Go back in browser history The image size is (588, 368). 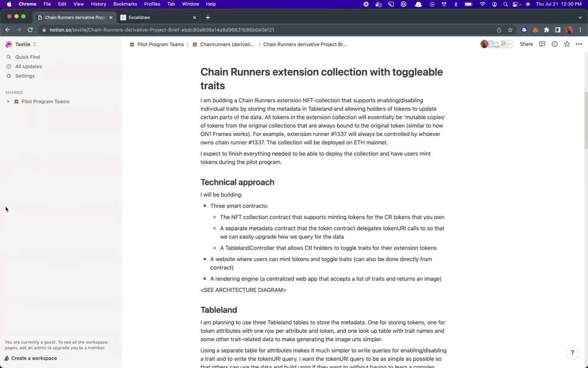click(7, 30)
